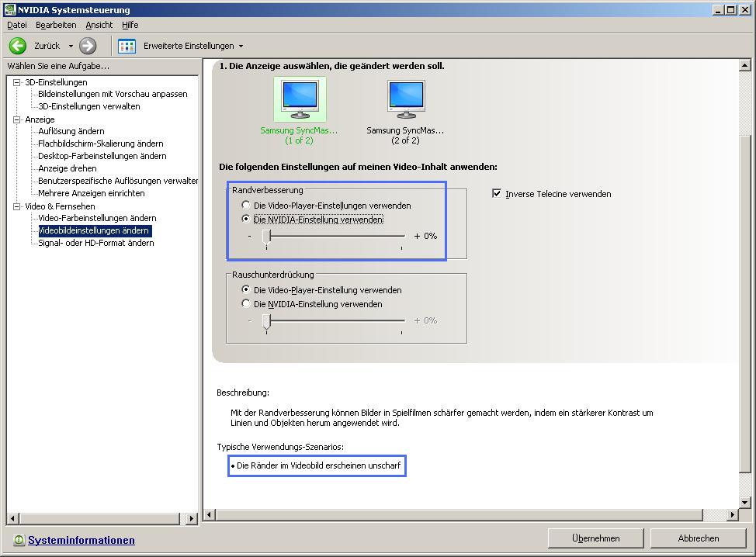The height and width of the screenshot is (557, 756).
Task: Click the Rauschunterdrückung slider thumb
Action: (266, 323)
